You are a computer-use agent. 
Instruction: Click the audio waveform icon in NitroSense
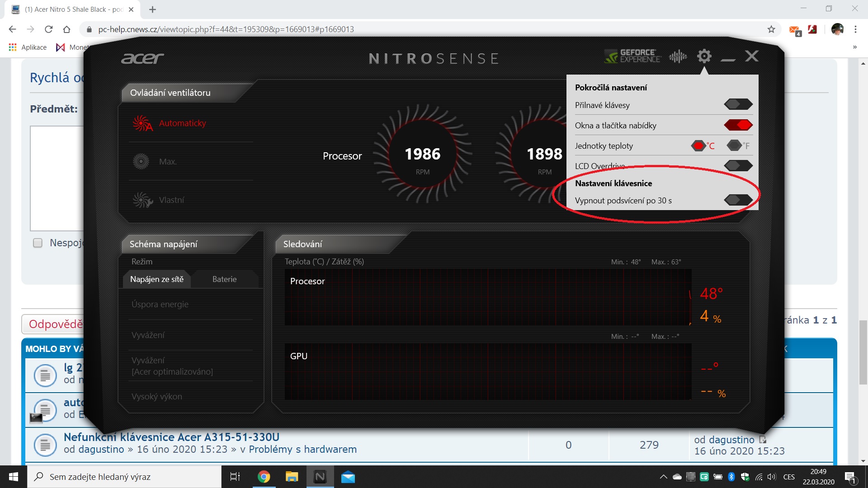(678, 56)
